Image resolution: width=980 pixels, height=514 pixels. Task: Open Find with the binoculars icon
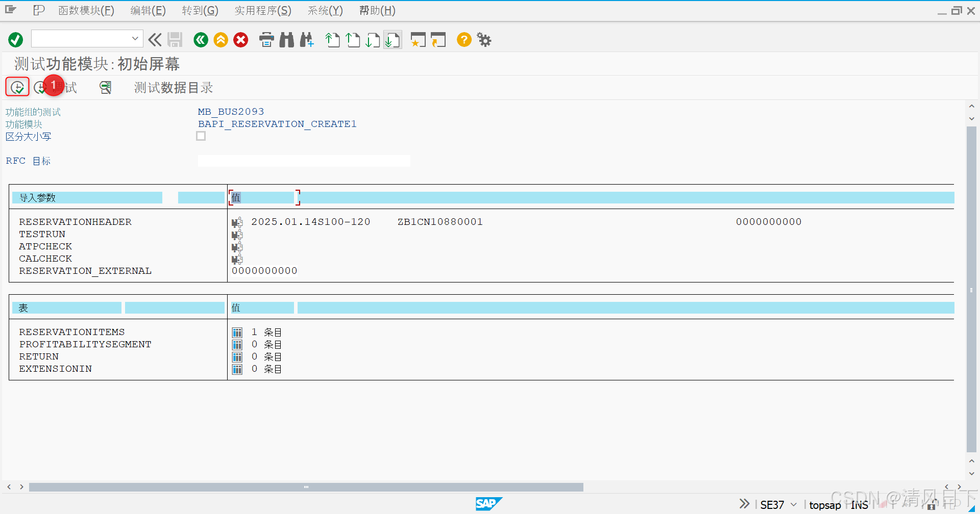point(287,40)
